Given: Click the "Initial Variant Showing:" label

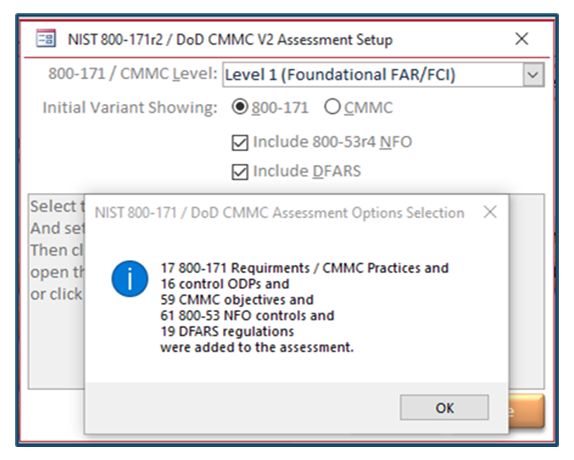Looking at the screenshot, I should click(x=130, y=108).
